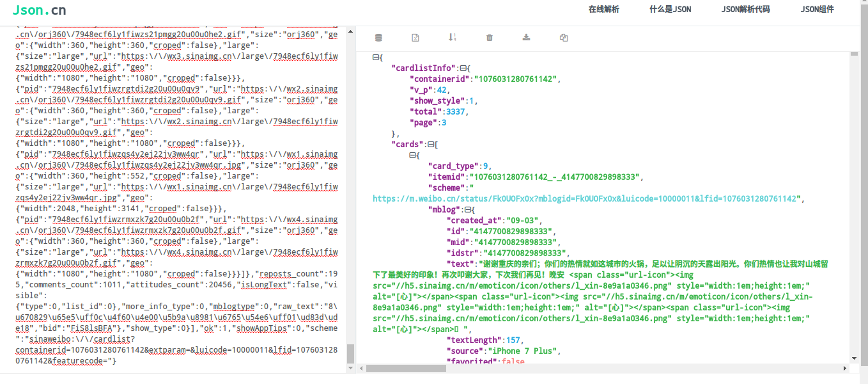Image resolution: width=868 pixels, height=384 pixels.
Task: Collapse the cards array node
Action: coord(431,145)
